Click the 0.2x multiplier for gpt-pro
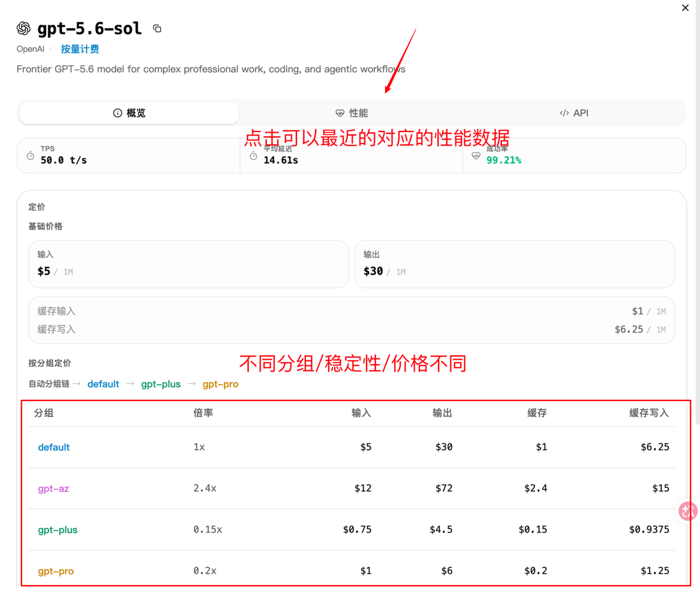 pyautogui.click(x=205, y=570)
